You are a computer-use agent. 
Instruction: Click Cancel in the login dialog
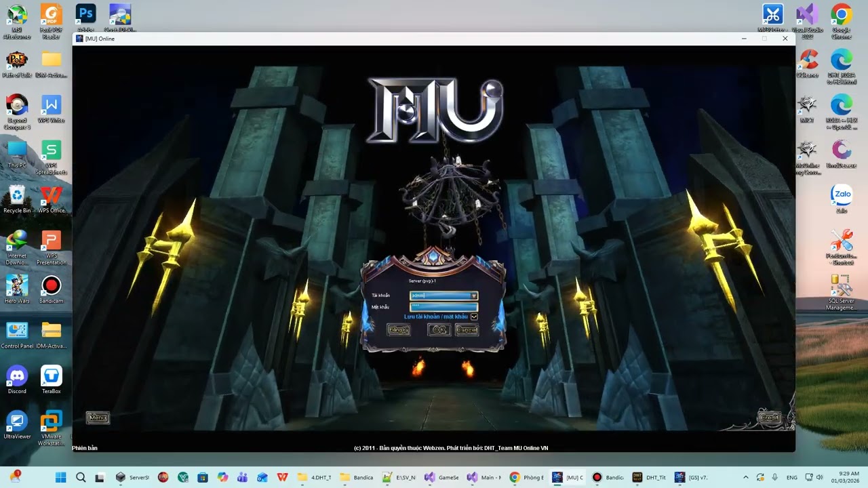467,330
